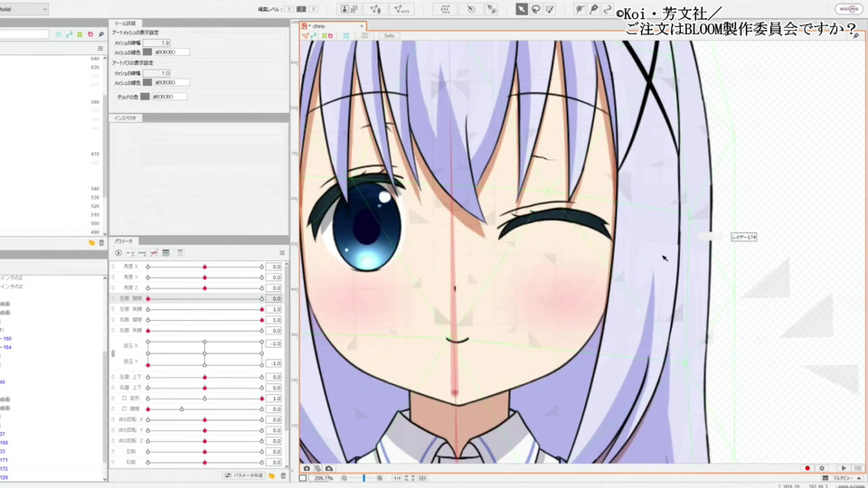Click the nizima logo at top right

(x=849, y=9)
